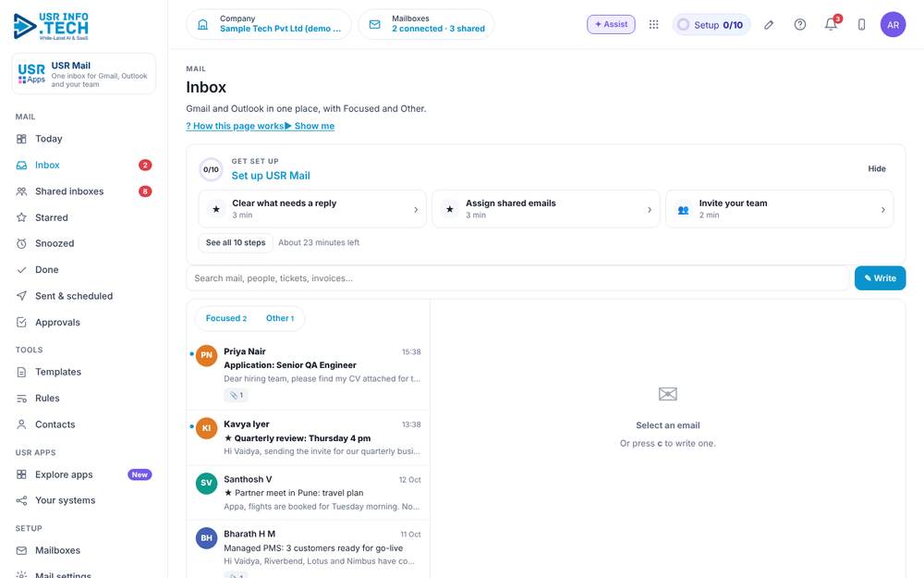Open Snoozed in sidebar

coord(84,243)
